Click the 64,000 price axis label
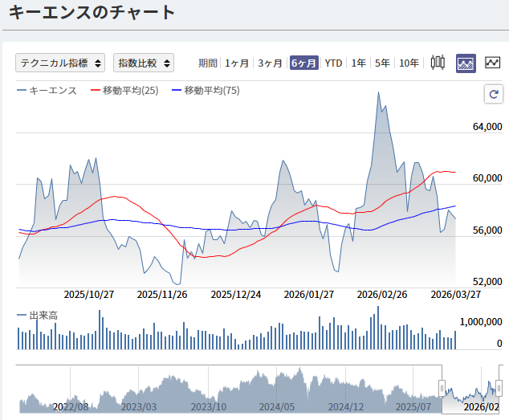The image size is (509, 420). [x=487, y=127]
